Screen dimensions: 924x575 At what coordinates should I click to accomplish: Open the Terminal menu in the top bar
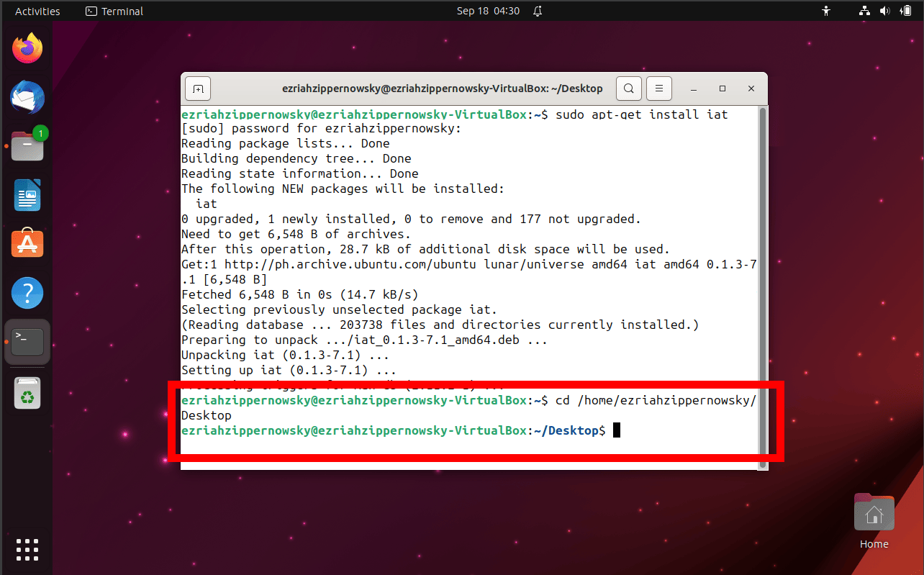pyautogui.click(x=114, y=11)
